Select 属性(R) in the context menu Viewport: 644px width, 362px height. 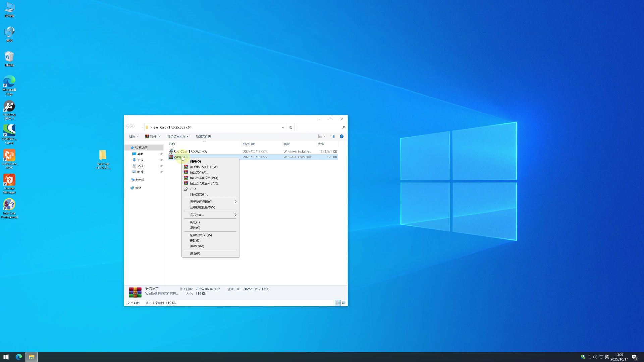(195, 253)
